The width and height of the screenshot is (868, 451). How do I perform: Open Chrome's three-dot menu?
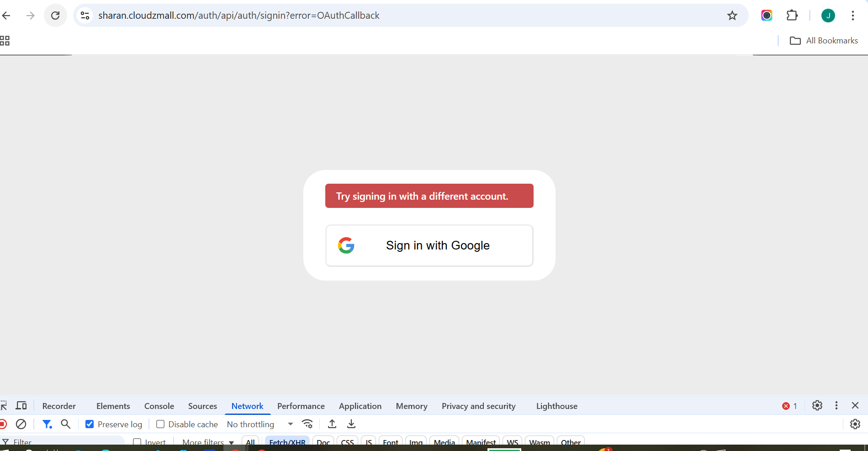852,16
